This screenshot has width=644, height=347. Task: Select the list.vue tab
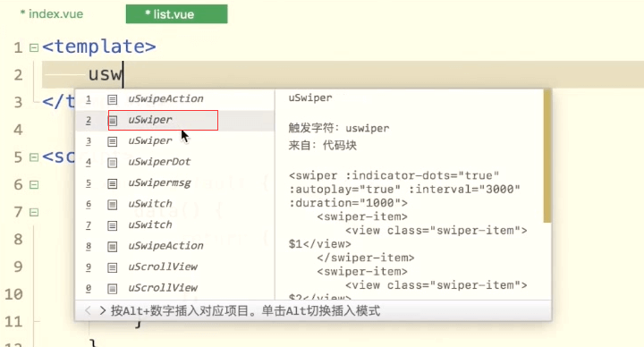point(176,14)
